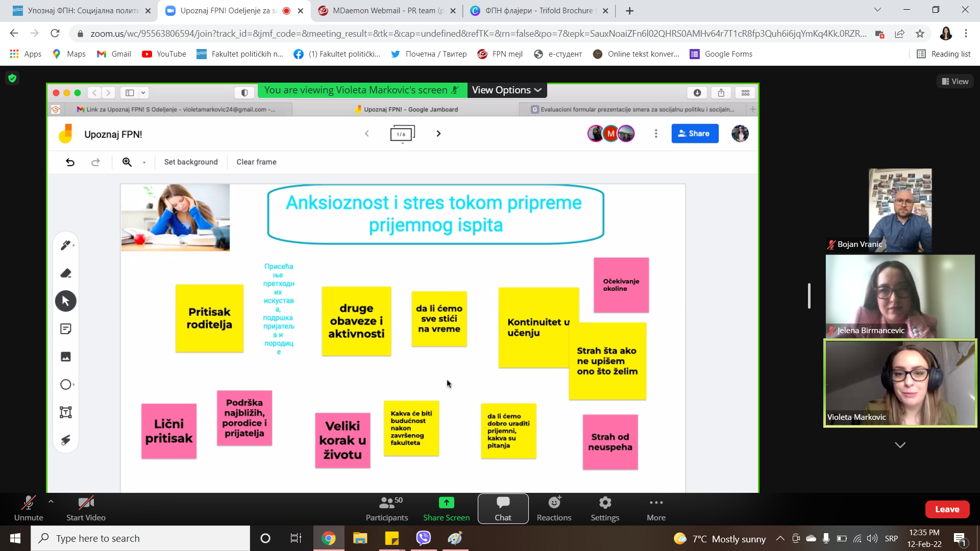This screenshot has height=551, width=980.
Task: Show more video participants with down chevron
Action: (x=900, y=445)
